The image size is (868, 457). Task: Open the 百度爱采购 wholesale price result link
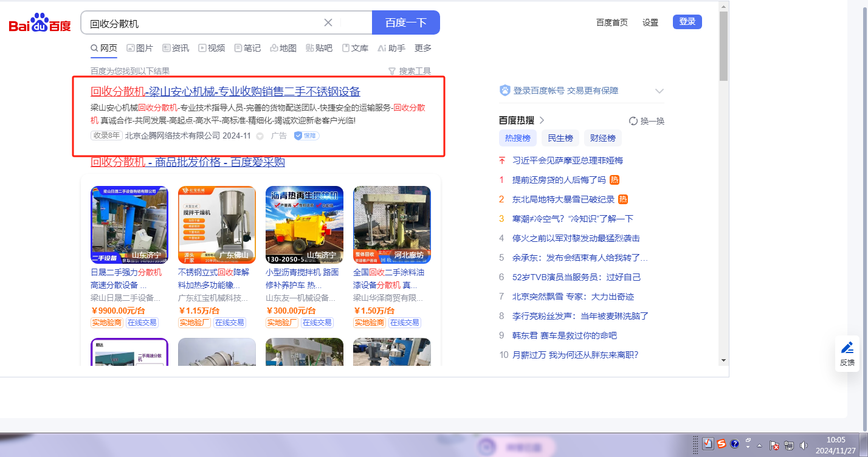coord(187,162)
